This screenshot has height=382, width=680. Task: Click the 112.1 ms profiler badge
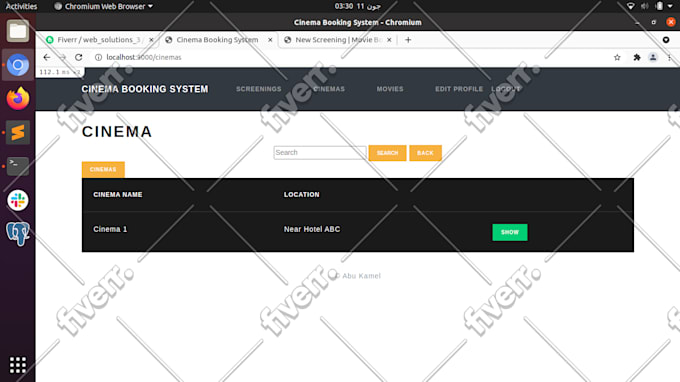60,72
